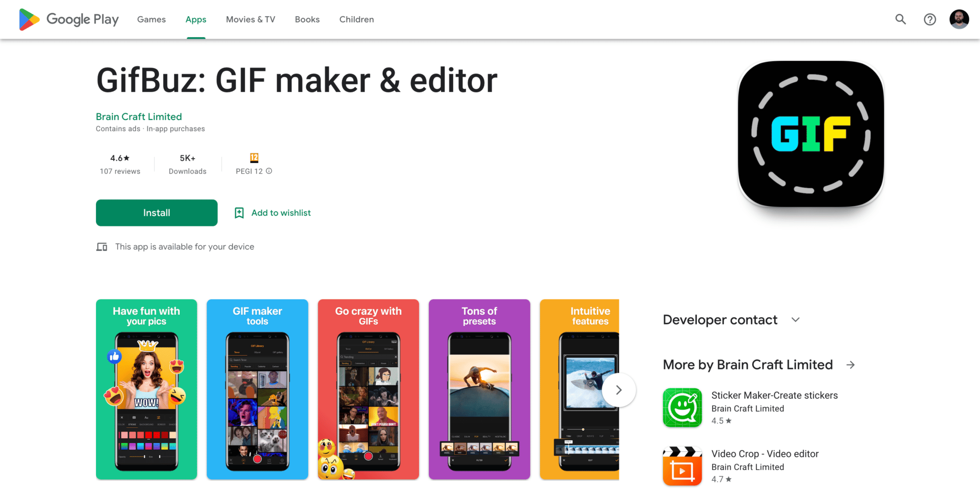The image size is (980, 495).
Task: Click the GifBuz: GIF maker & editor title
Action: tap(297, 81)
